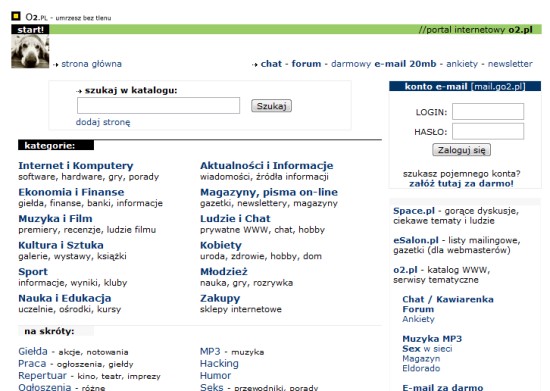Open Muzyka i Film category
The height and width of the screenshot is (391, 550).
55,218
